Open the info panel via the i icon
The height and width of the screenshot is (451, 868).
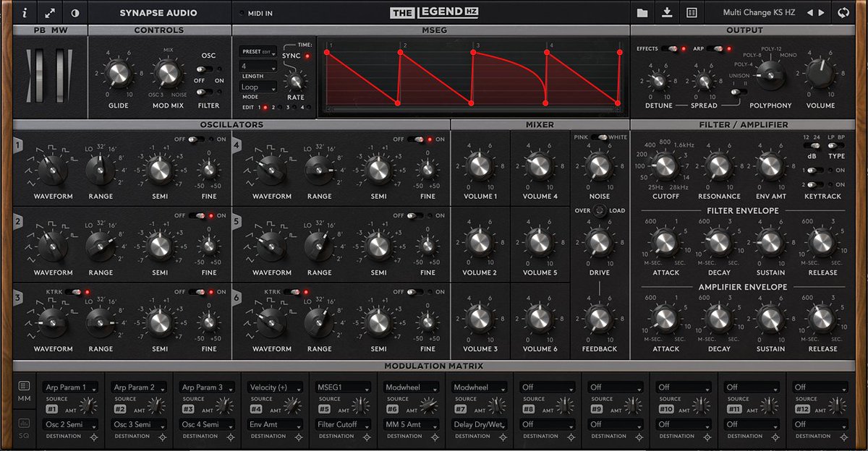[x=25, y=12]
